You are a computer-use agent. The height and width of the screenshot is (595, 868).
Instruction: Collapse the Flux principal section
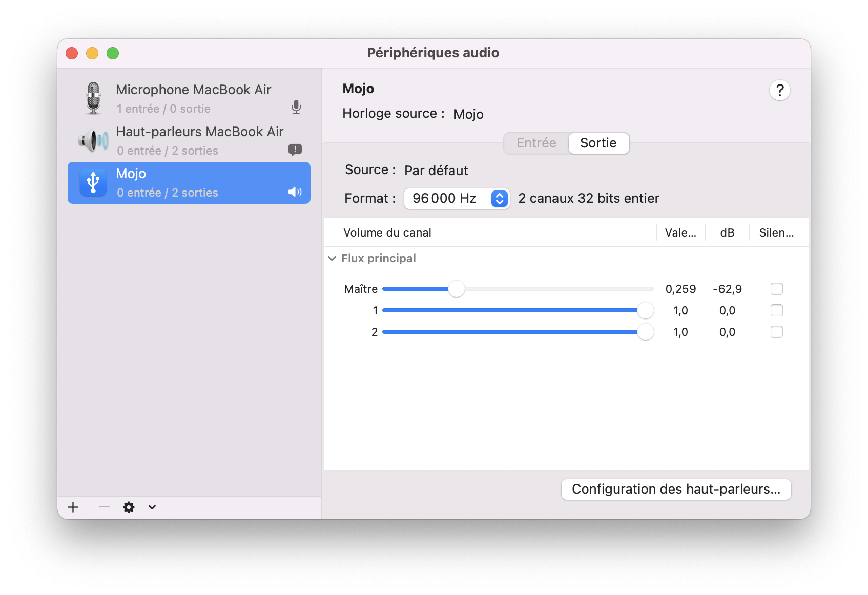coord(332,259)
